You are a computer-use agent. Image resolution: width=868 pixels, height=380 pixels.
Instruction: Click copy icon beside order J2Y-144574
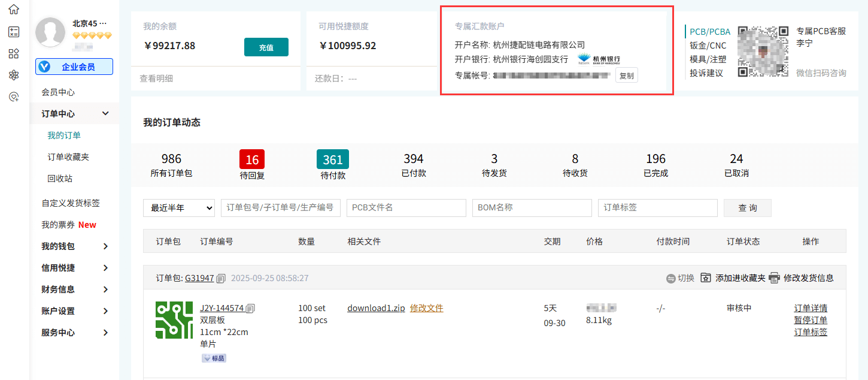point(250,309)
